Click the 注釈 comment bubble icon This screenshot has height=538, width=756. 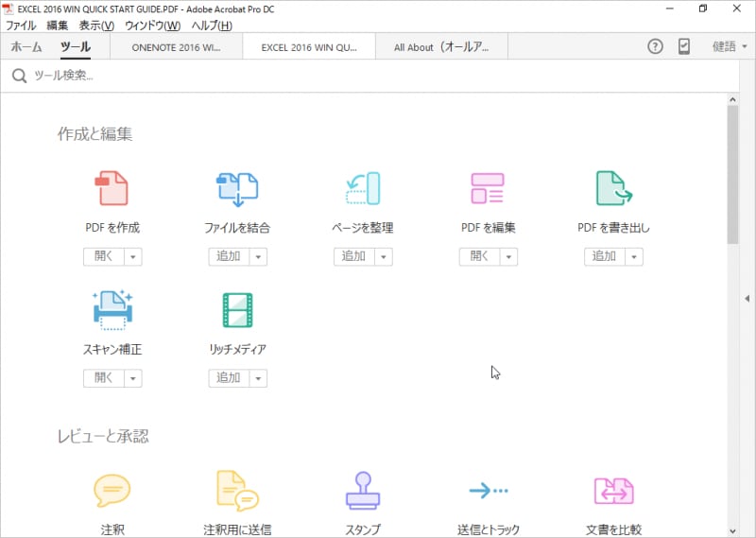112,490
